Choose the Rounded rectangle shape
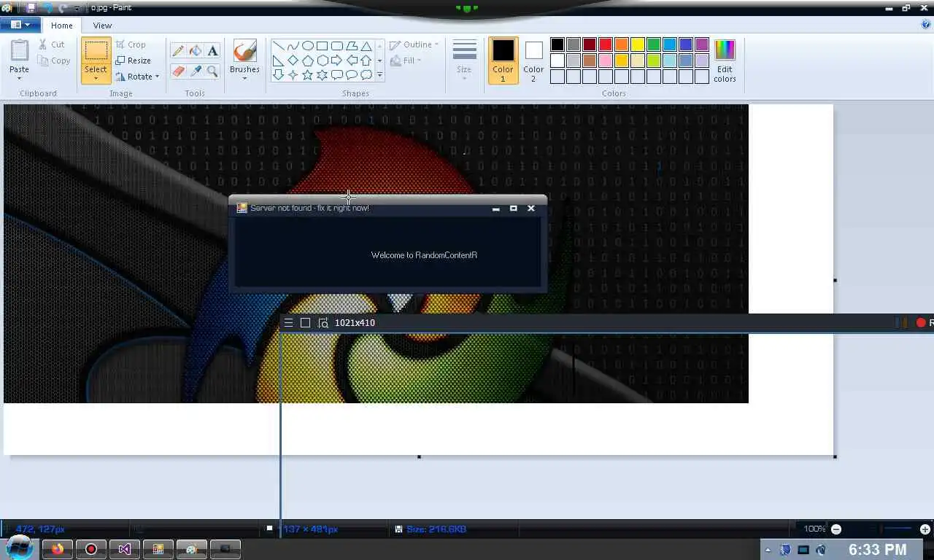Image resolution: width=934 pixels, height=560 pixels. [336, 45]
